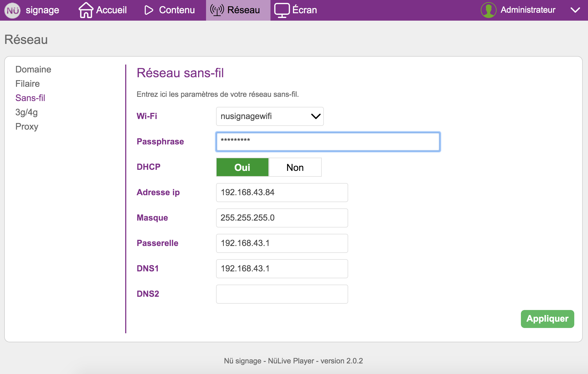Open the Wi-Fi network dropdown
The image size is (588, 374).
tap(270, 116)
